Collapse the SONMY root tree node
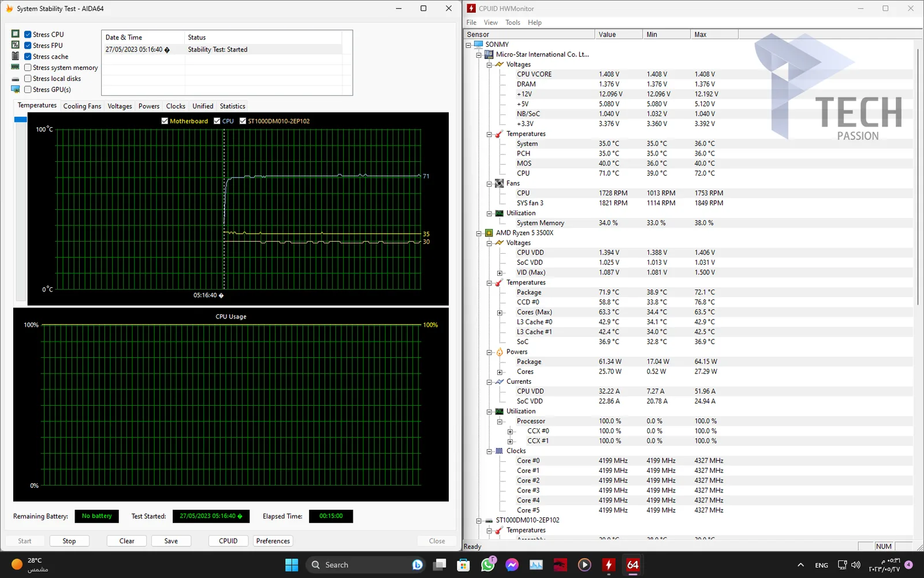The width and height of the screenshot is (924, 578). point(468,45)
